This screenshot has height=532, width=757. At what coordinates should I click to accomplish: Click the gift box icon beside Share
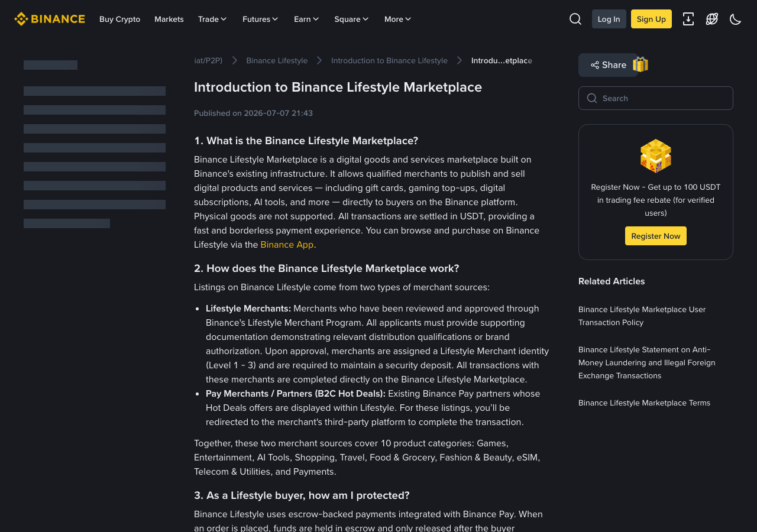[x=640, y=64]
